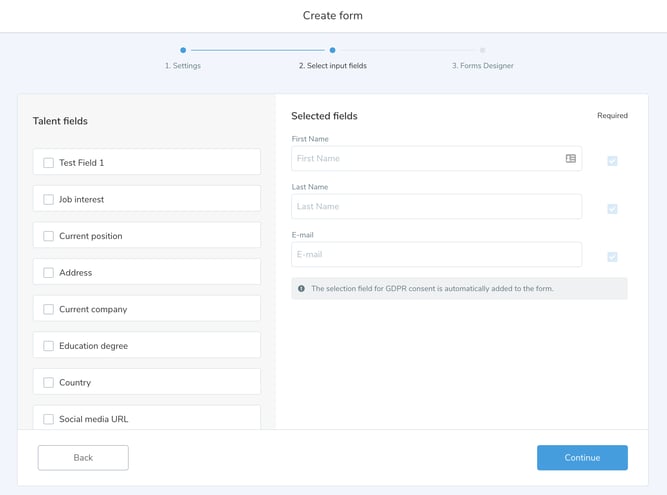Select the Address field checkbox

[x=48, y=273]
